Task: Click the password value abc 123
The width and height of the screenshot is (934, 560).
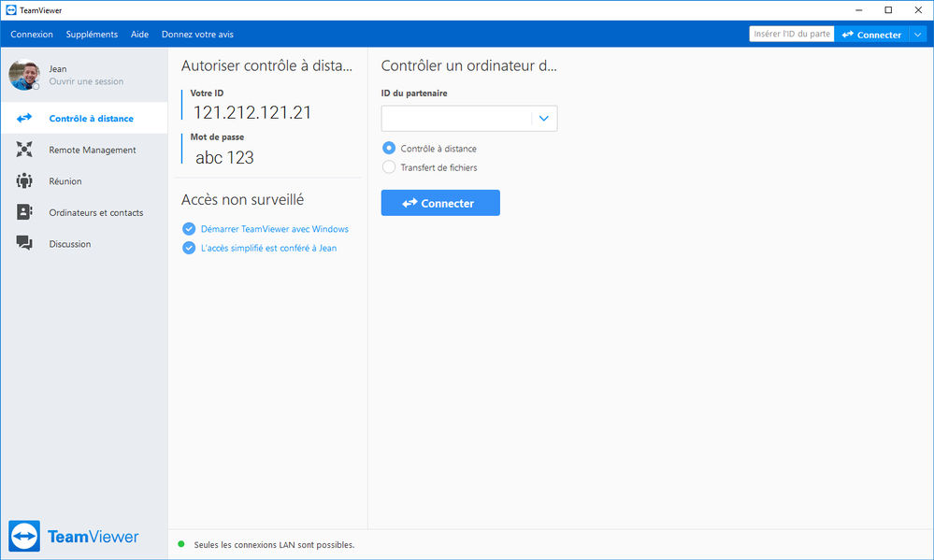Action: (224, 157)
